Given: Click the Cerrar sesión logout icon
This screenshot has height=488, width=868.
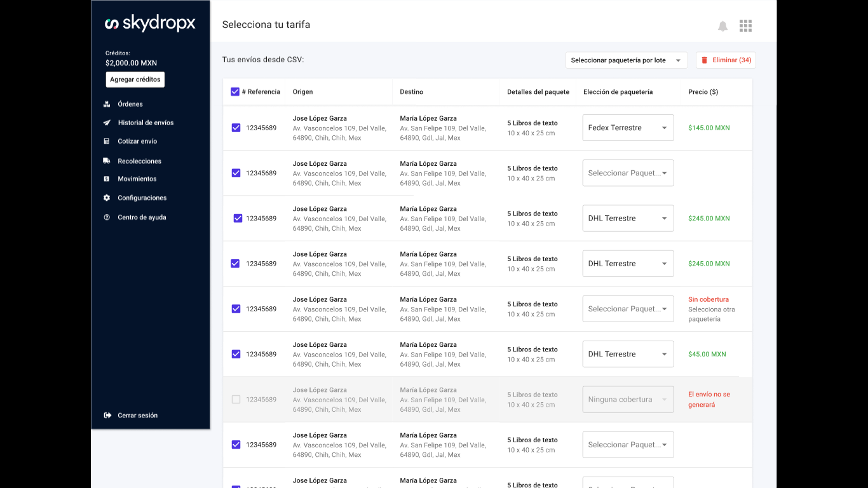Looking at the screenshot, I should [107, 416].
